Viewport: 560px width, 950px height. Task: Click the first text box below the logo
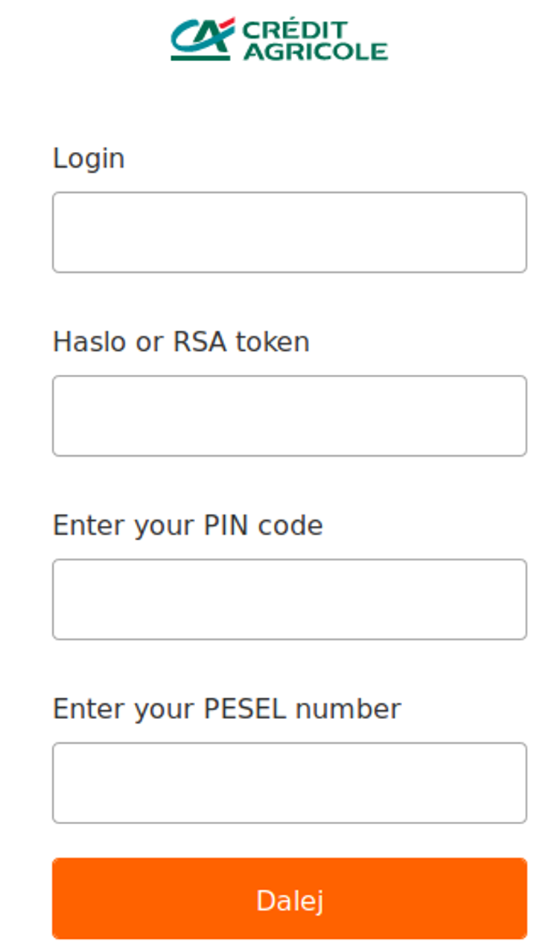pyautogui.click(x=289, y=232)
